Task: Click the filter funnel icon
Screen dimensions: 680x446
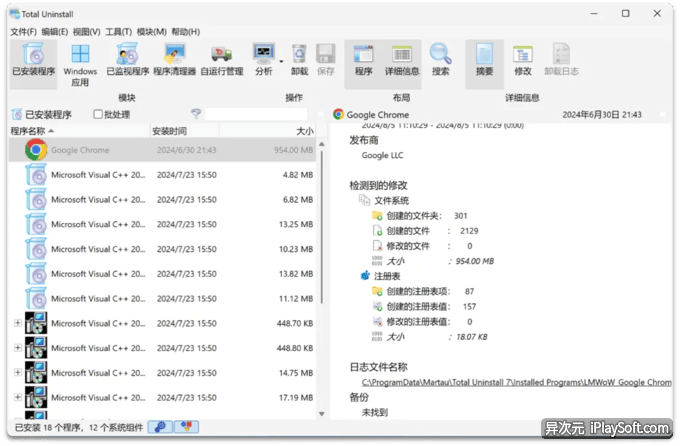Action: tap(196, 114)
